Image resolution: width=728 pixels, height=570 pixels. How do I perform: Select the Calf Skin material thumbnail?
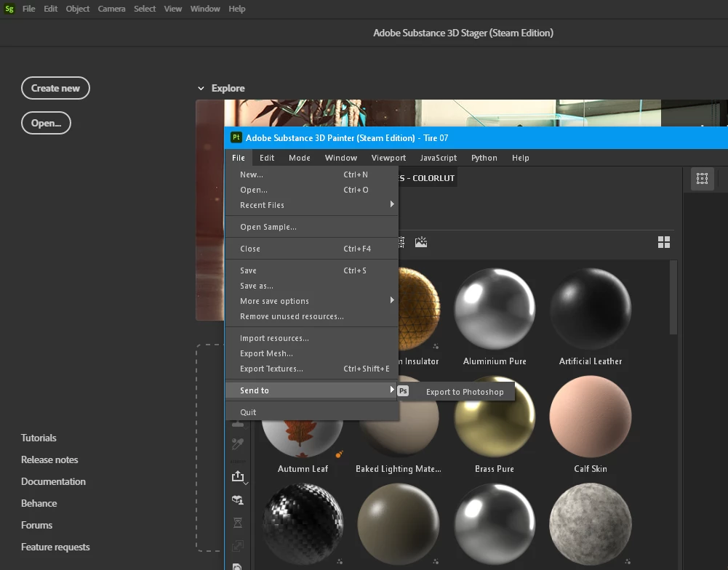click(591, 417)
